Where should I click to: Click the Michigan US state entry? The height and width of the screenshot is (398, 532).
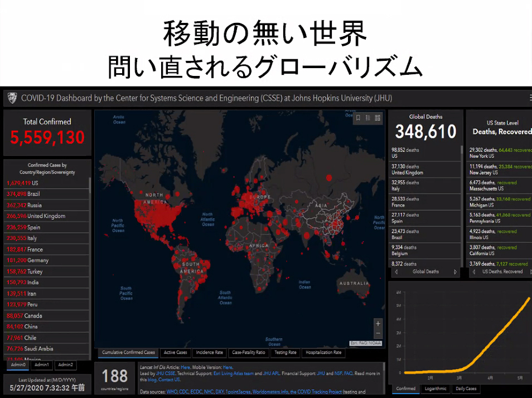click(x=500, y=202)
